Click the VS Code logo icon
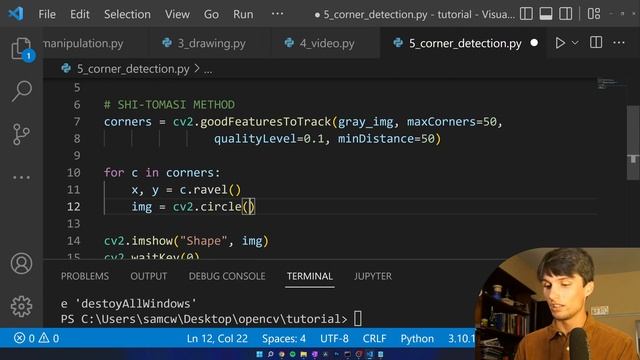 (x=16, y=14)
